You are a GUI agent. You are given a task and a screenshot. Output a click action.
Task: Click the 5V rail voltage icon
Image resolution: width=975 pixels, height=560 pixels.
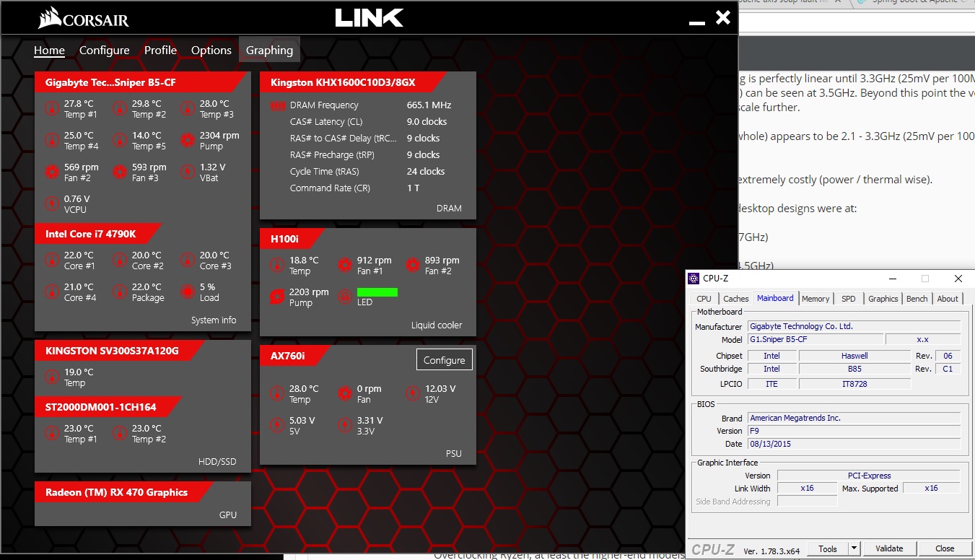coord(277,425)
